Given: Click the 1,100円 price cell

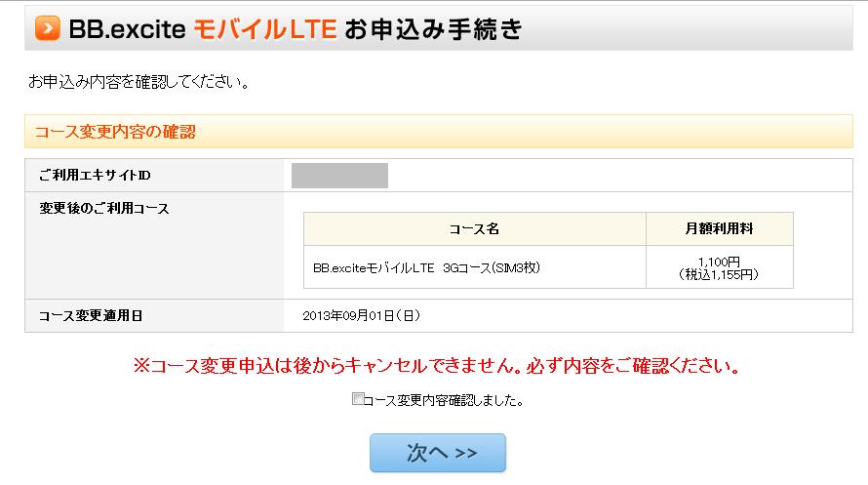Looking at the screenshot, I should point(719,267).
